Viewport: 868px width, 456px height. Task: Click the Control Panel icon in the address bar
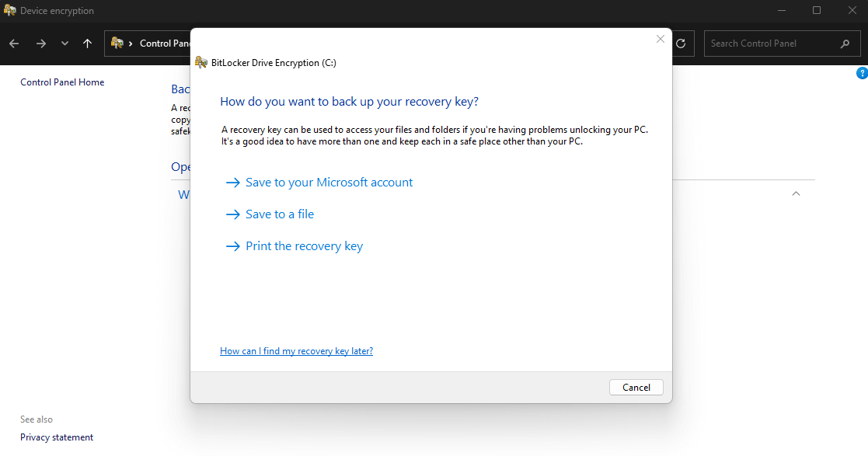(x=115, y=44)
